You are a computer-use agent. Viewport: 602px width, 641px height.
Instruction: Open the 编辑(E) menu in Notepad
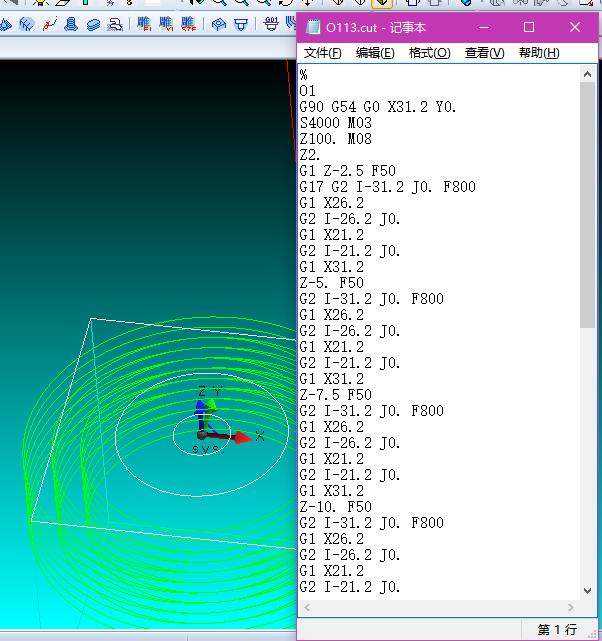375,53
